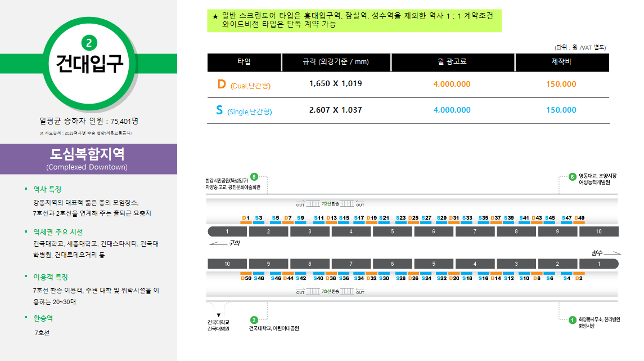This screenshot has height=361, width=644.
Task: Click the 월 광고료 column header
Action: point(452,62)
